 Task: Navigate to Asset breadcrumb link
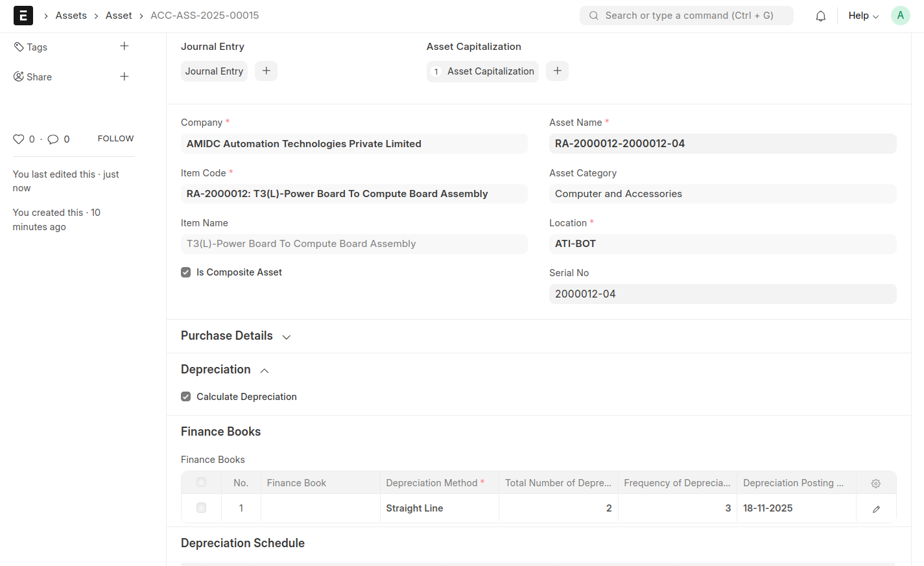coord(119,16)
